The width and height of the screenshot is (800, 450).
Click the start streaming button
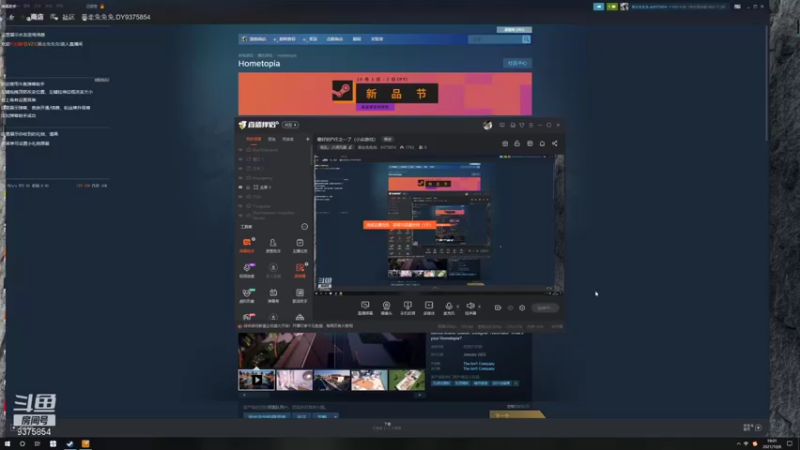point(544,308)
